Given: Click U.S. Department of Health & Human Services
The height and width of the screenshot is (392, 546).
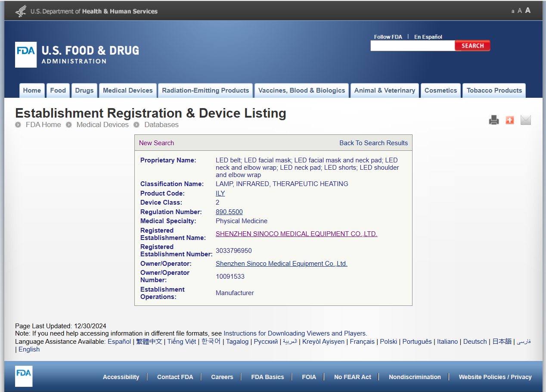Looking at the screenshot, I should point(94,11).
